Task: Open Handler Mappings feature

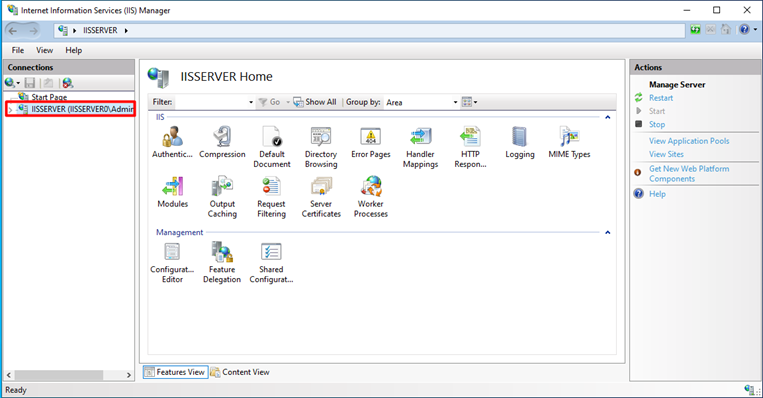Action: [x=420, y=147]
